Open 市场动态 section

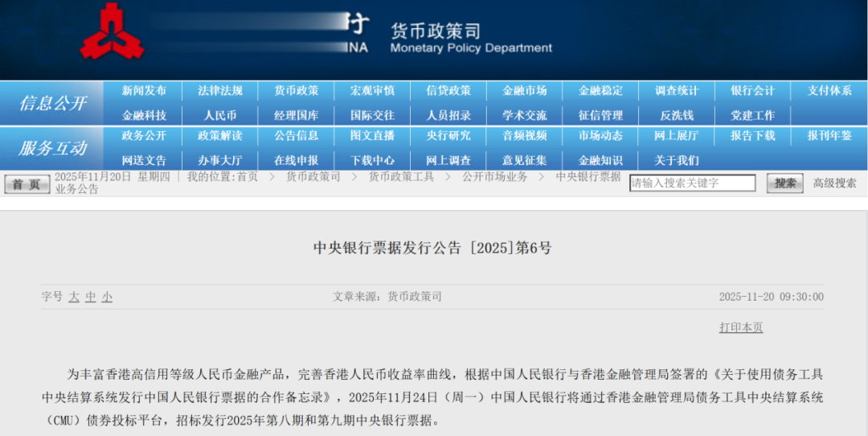[600, 136]
